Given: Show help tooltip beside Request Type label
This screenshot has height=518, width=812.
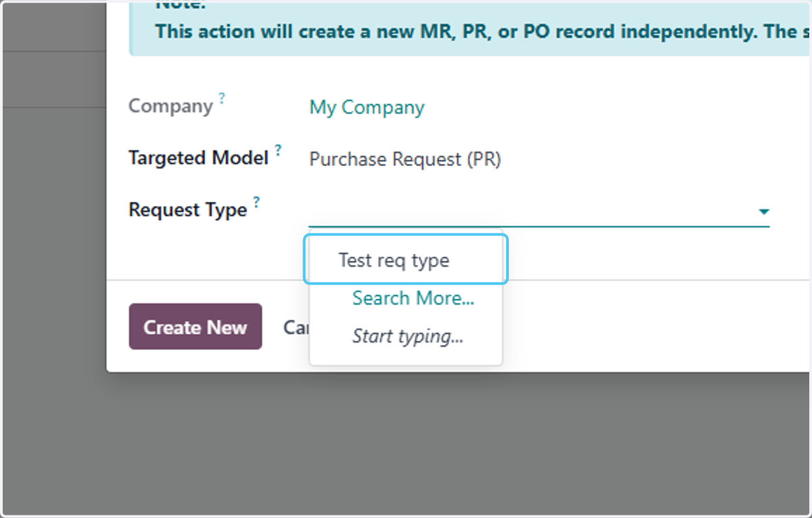Looking at the screenshot, I should (x=256, y=202).
